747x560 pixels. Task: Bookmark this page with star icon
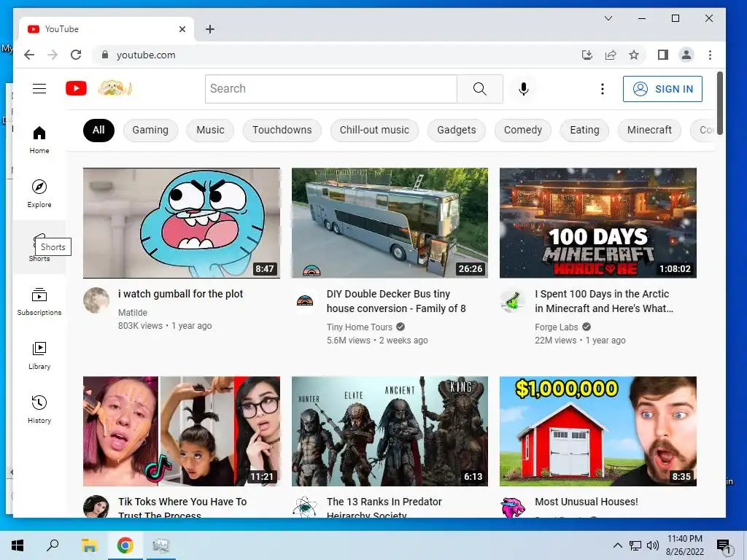(634, 55)
